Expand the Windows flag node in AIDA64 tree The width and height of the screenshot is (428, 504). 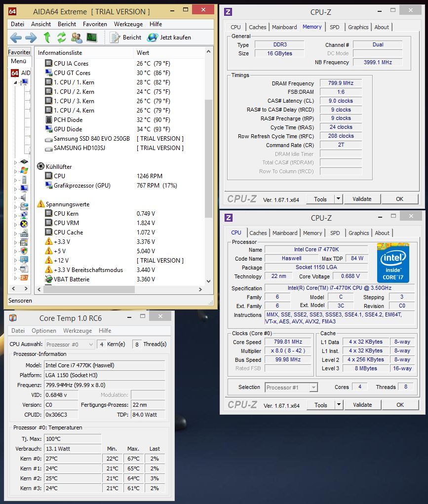coord(15,171)
